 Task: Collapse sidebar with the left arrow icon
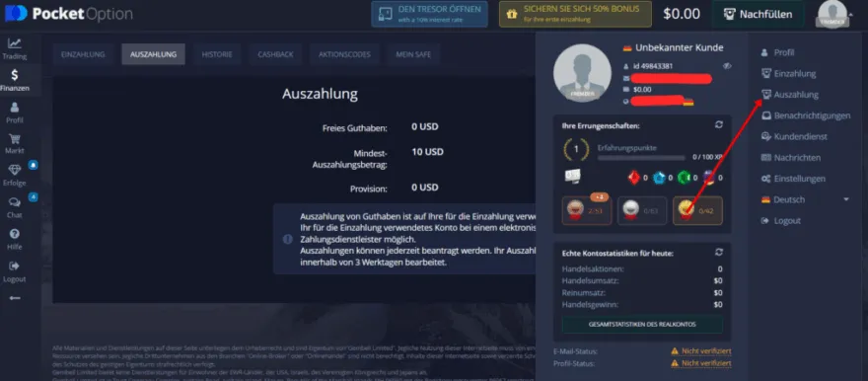[x=15, y=298]
